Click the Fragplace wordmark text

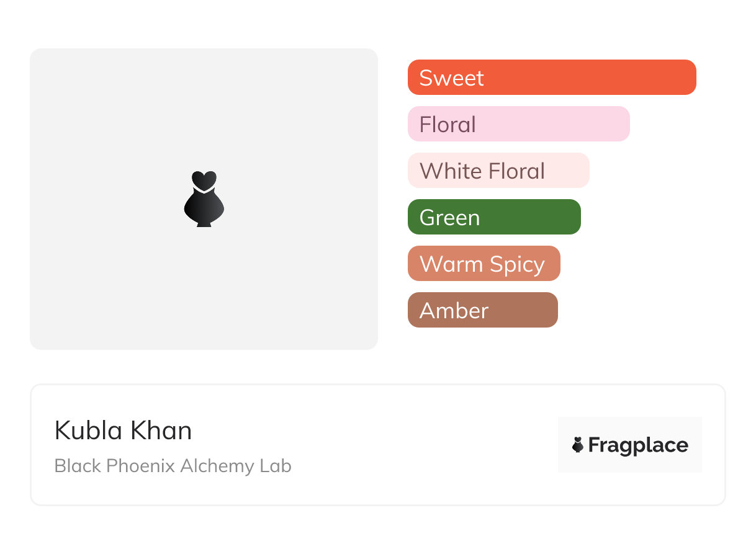pyautogui.click(x=638, y=445)
